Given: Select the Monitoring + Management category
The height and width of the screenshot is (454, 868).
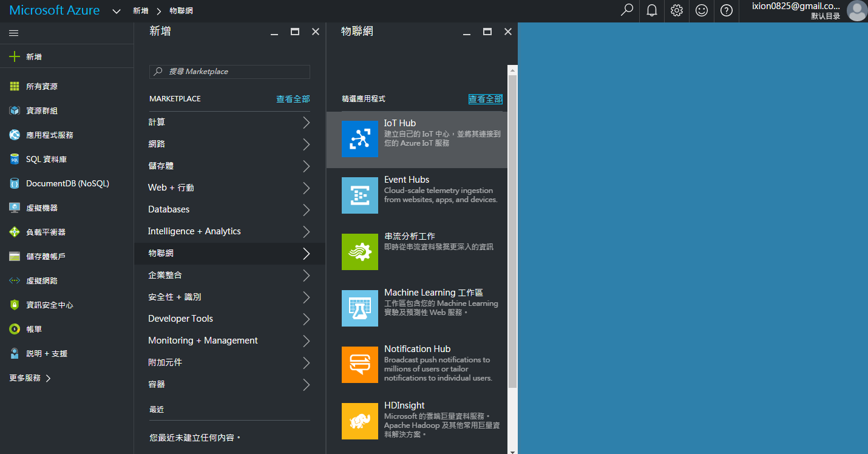Looking at the screenshot, I should pyautogui.click(x=229, y=340).
